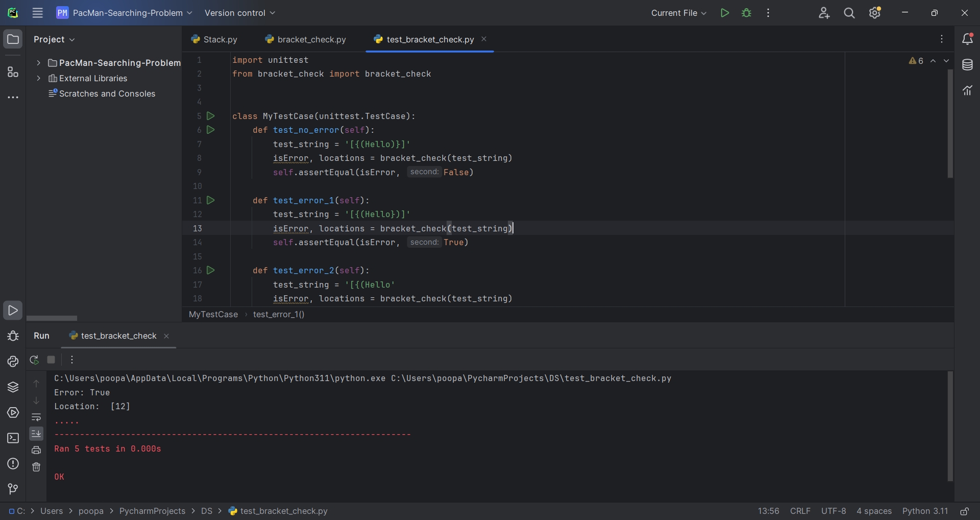Open the Python Console panel
The image size is (980, 520).
(13, 362)
